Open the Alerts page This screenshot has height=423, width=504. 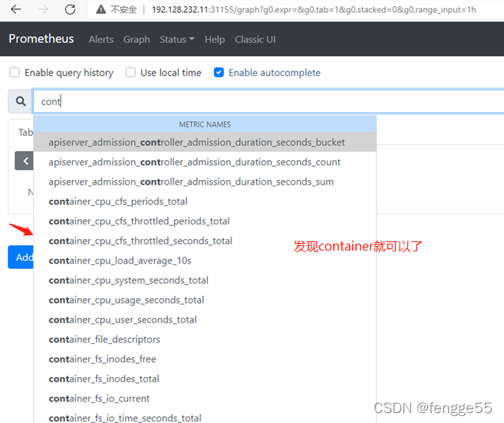click(x=101, y=39)
